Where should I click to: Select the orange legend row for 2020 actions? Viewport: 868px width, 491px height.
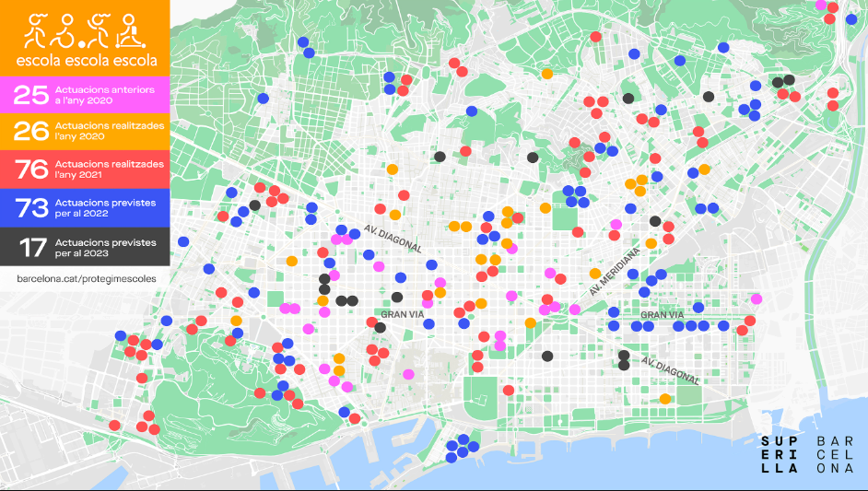[x=85, y=130]
